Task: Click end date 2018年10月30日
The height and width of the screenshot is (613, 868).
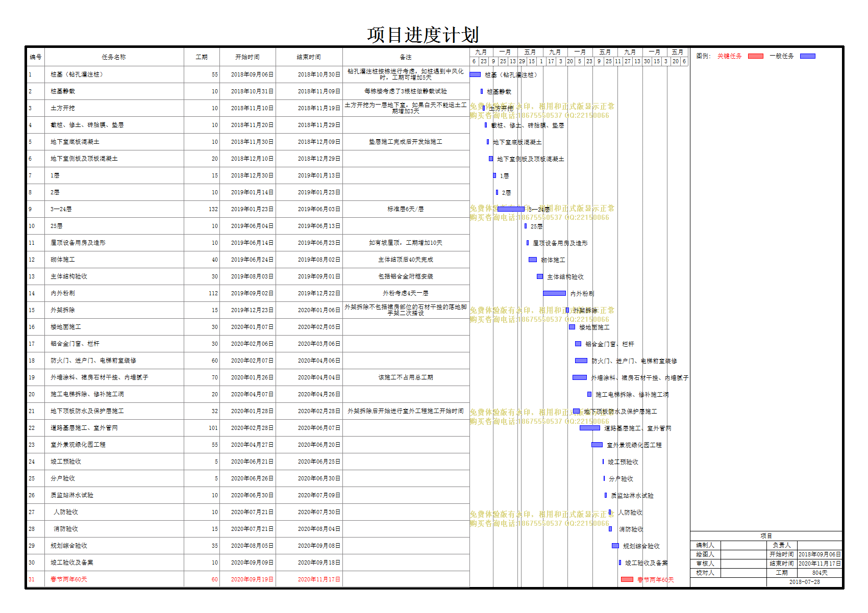Action: click(319, 74)
